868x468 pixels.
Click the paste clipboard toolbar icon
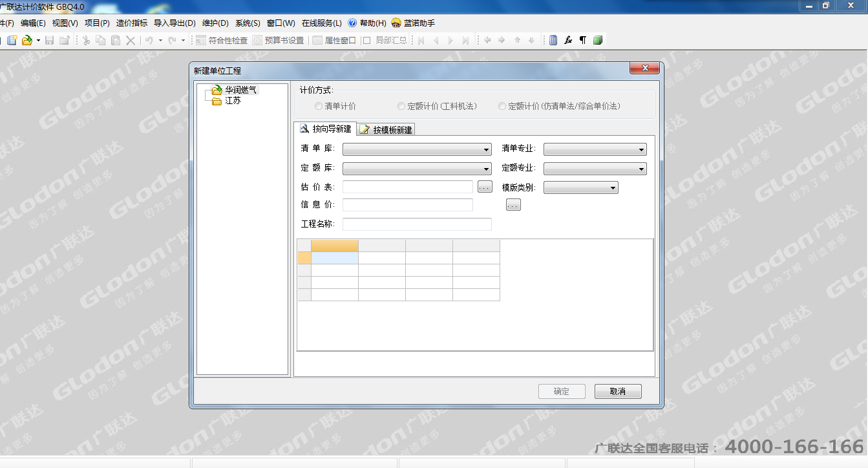click(x=116, y=40)
